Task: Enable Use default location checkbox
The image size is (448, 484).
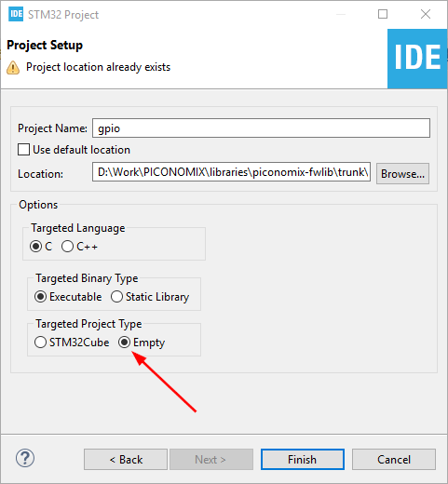Action: tap(23, 150)
